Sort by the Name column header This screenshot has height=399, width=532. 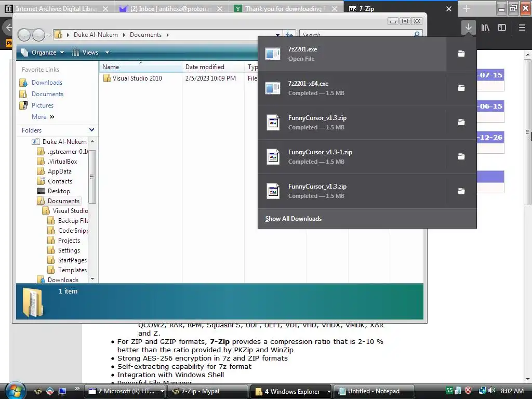(x=140, y=67)
